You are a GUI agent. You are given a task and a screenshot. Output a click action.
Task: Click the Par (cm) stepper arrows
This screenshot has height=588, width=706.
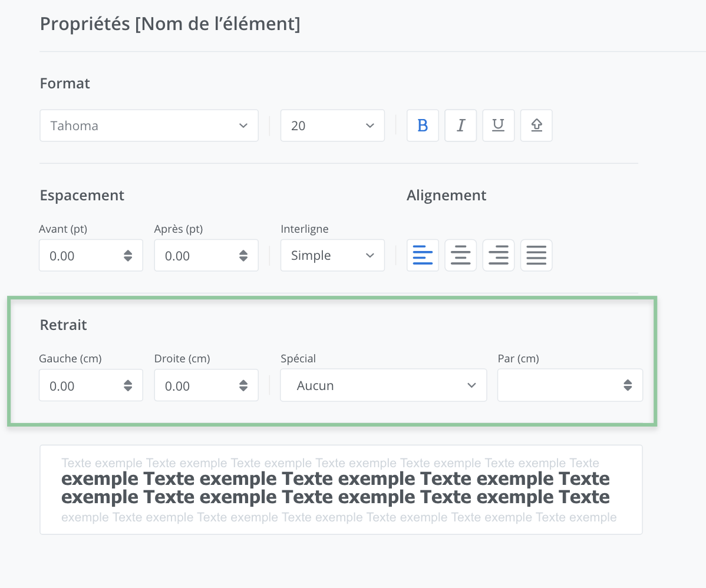coord(628,385)
